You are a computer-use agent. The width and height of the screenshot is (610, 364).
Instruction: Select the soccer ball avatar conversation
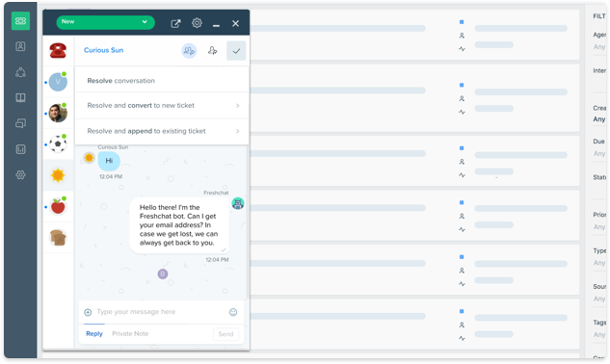[58, 143]
